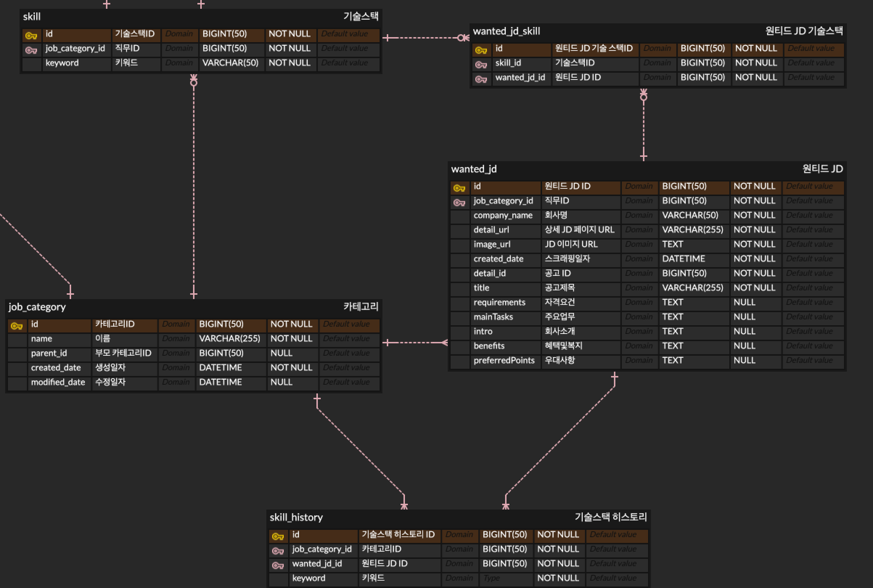Select relationship line between job_category and wanted_jd
Image resolution: width=873 pixels, height=588 pixels.
[415, 343]
